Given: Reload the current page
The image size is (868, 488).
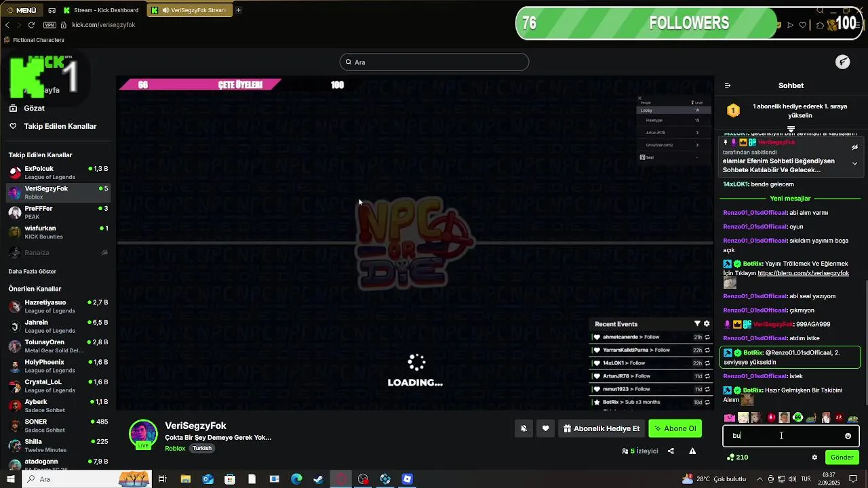Looking at the screenshot, I should coord(31,25).
